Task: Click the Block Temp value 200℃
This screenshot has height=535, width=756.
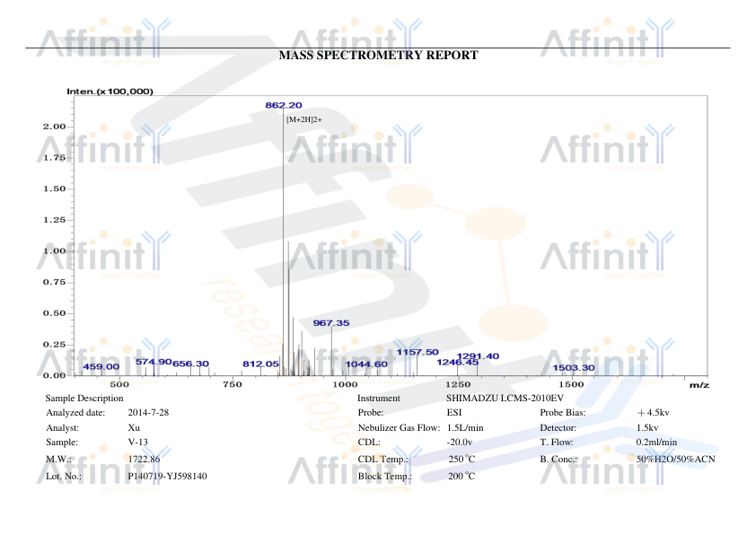Action: 462,476
